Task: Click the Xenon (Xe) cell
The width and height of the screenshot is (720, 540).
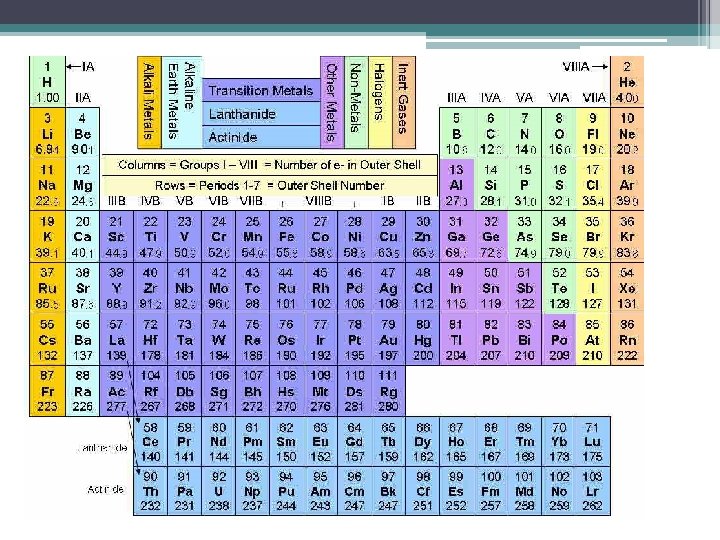Action: pos(627,288)
